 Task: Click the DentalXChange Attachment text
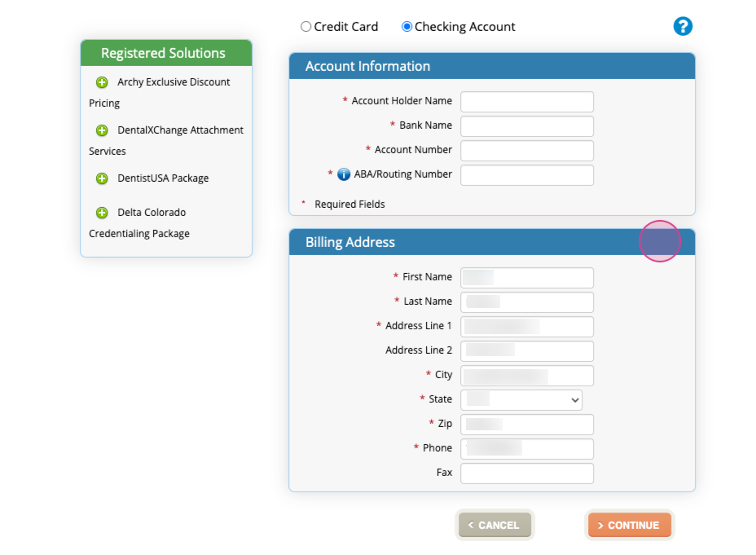tap(180, 130)
